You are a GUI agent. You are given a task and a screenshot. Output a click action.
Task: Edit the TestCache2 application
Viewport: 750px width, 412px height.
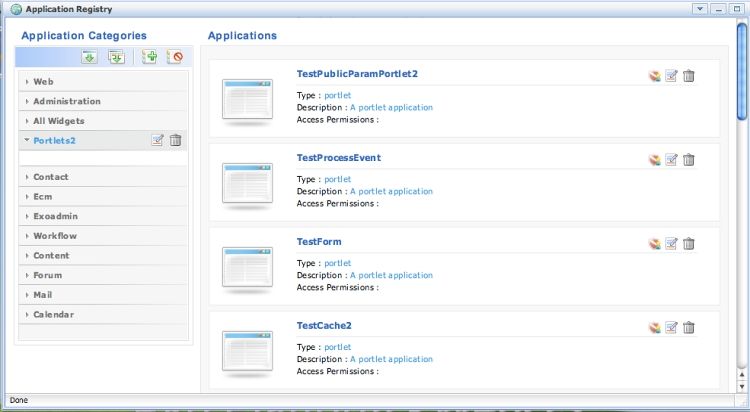coord(672,327)
